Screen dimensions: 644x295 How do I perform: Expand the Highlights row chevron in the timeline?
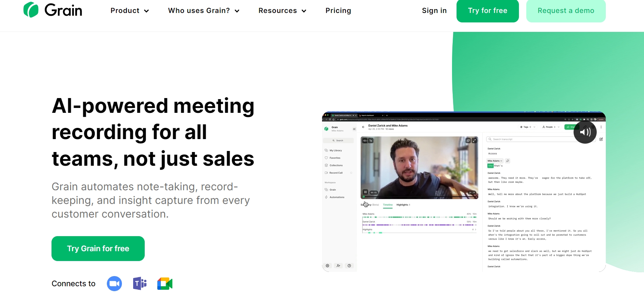475,229
